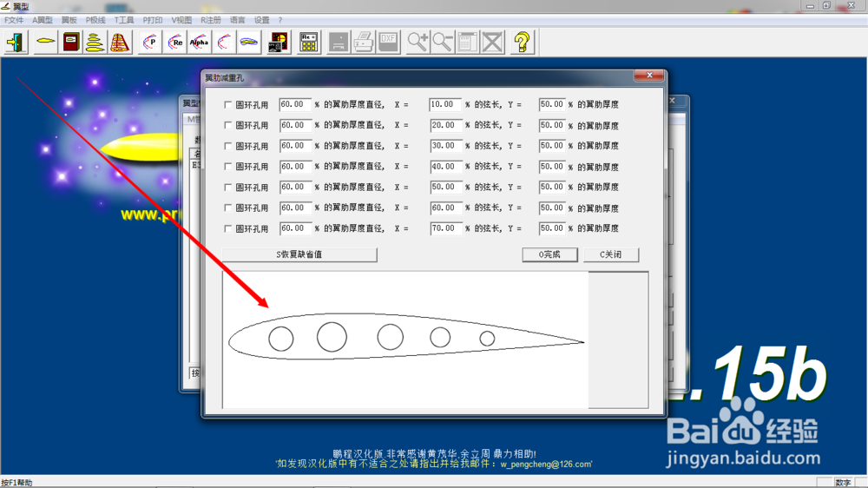This screenshot has height=488, width=868.
Task: Click the Re polar curve icon
Action: point(175,42)
